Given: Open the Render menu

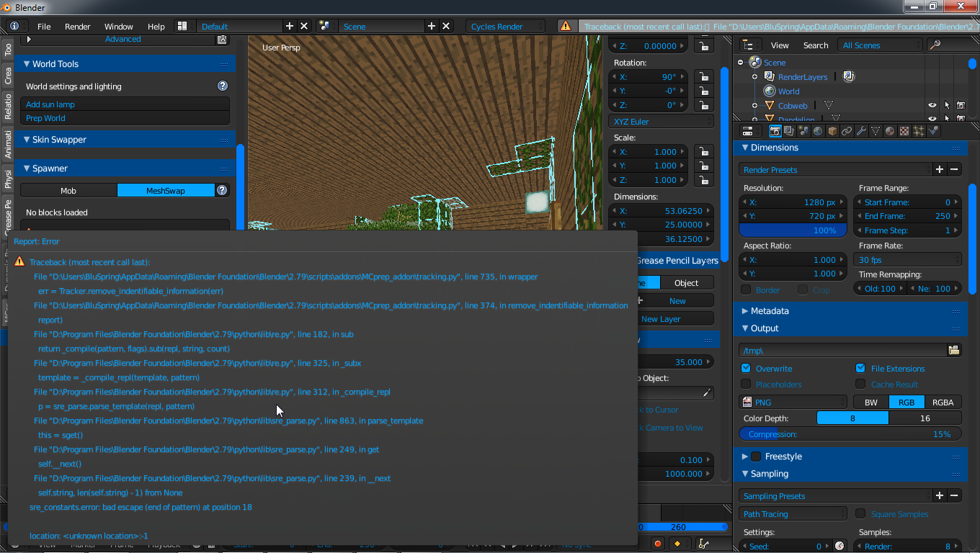Looking at the screenshot, I should [x=78, y=26].
